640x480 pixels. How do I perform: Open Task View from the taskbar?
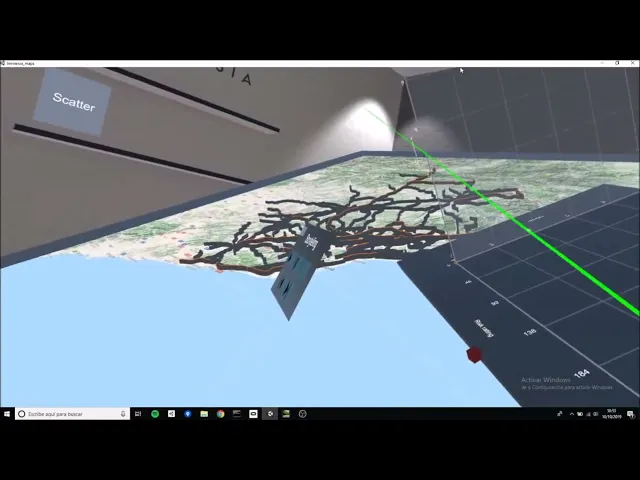click(x=138, y=414)
